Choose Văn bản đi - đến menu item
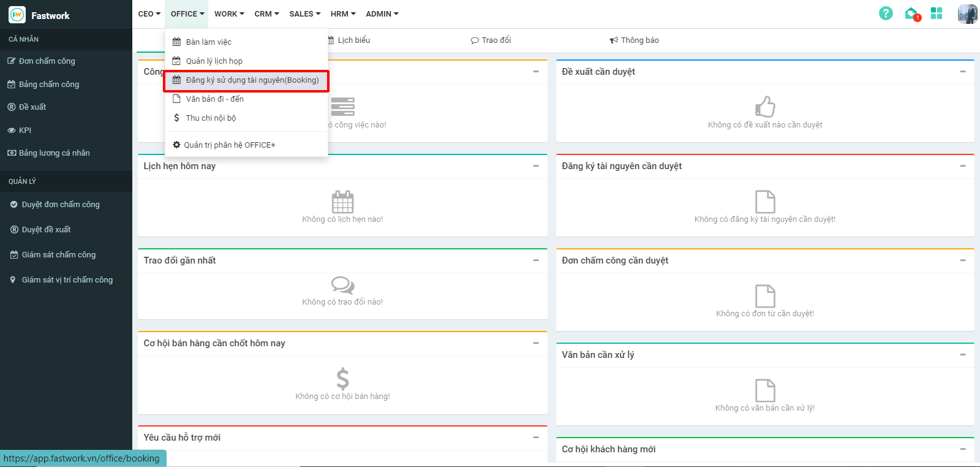The image size is (980, 467). (x=214, y=99)
